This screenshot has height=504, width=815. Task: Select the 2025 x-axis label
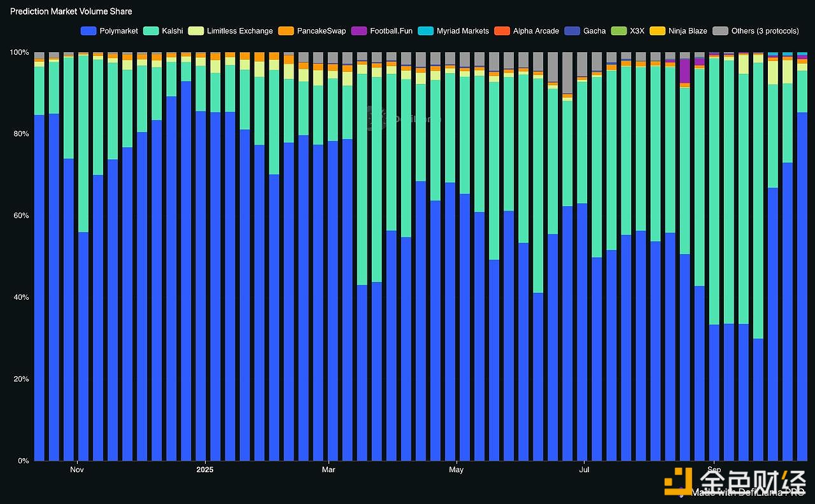point(205,470)
